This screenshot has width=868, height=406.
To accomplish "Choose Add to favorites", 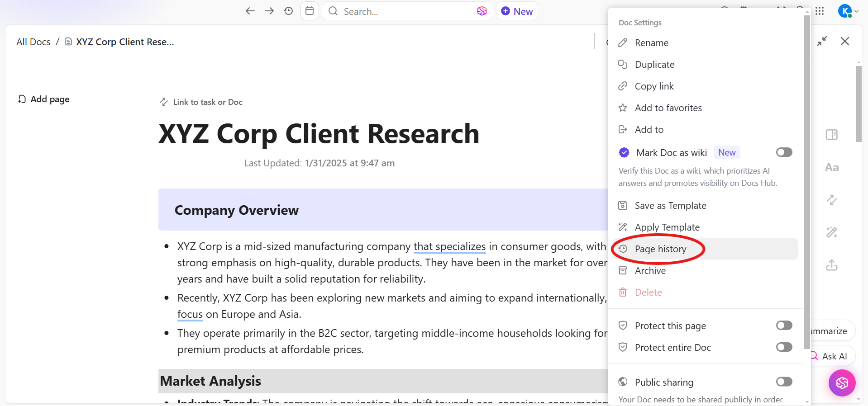I will click(705, 108).
